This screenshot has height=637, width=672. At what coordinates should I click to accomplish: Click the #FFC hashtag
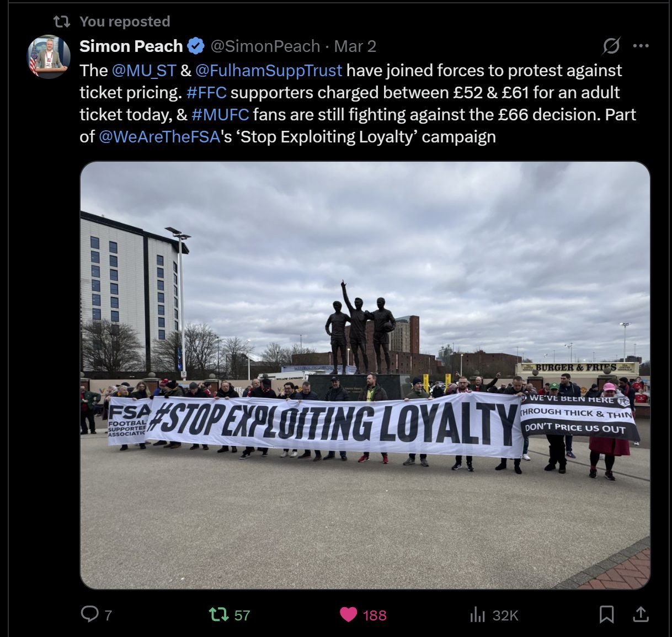(x=206, y=92)
